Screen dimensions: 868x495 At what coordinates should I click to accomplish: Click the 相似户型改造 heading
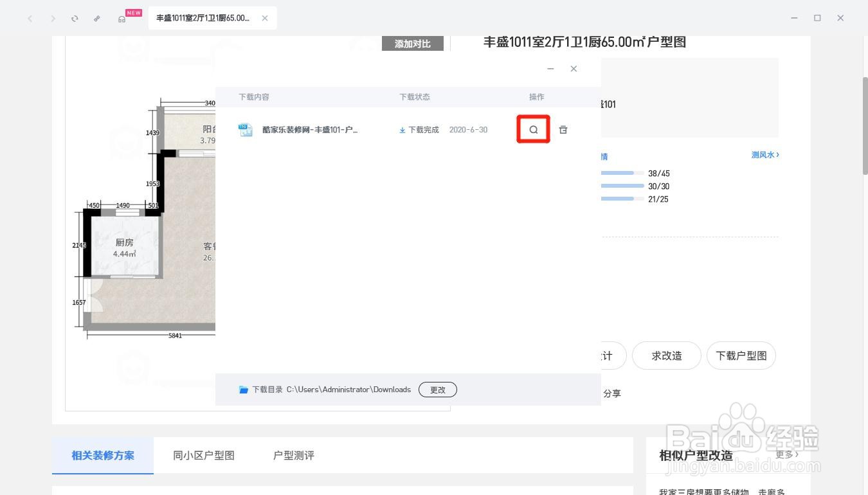point(696,455)
